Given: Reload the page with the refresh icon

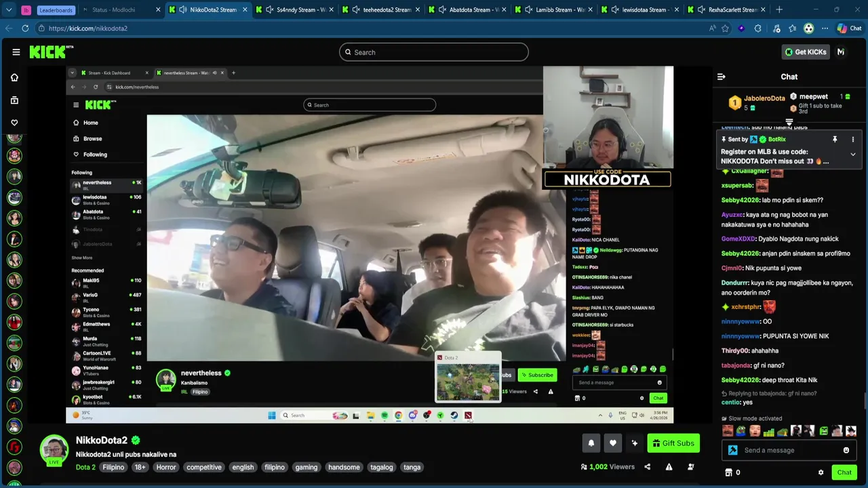Looking at the screenshot, I should (x=25, y=28).
